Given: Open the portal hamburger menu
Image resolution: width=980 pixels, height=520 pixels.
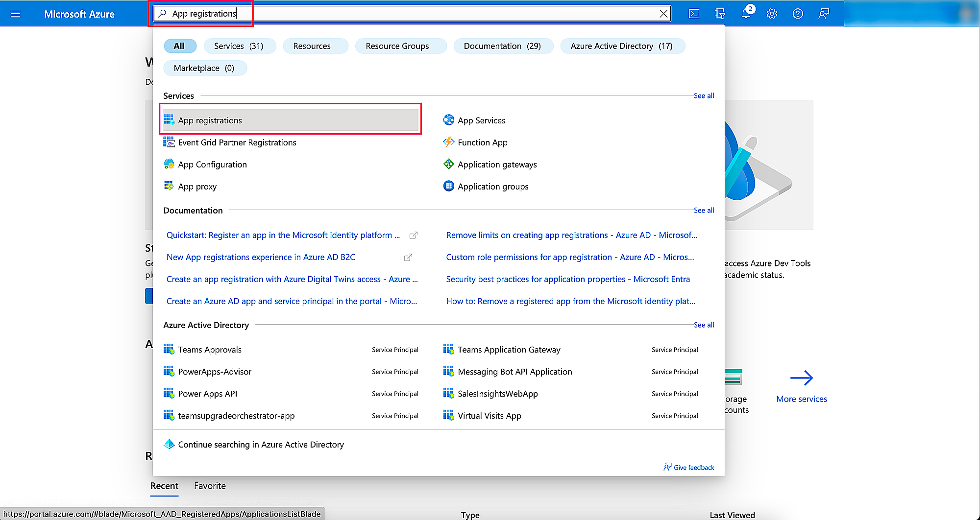Looking at the screenshot, I should click(16, 14).
